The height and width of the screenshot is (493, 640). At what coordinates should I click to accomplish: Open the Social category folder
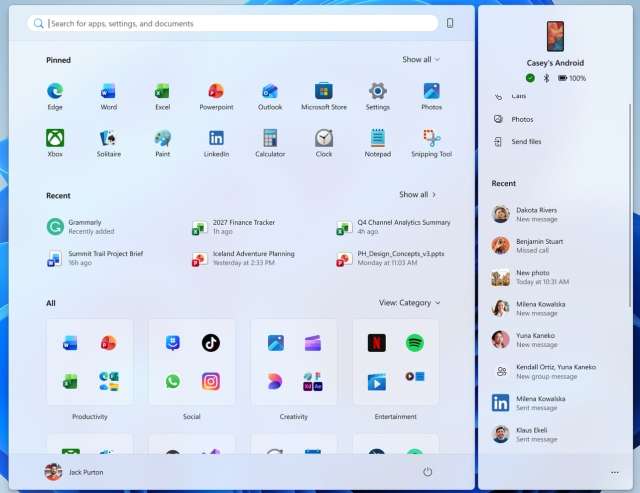coord(191,362)
